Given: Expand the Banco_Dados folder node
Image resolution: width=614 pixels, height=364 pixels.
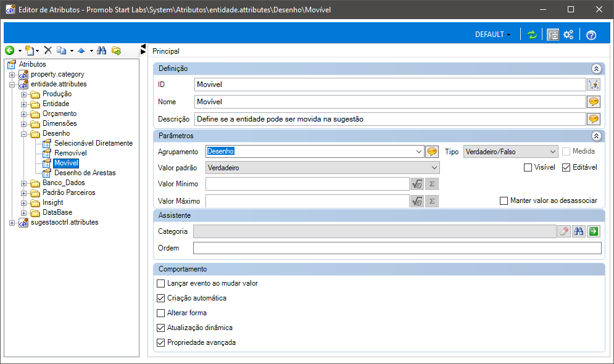Looking at the screenshot, I should (24, 183).
